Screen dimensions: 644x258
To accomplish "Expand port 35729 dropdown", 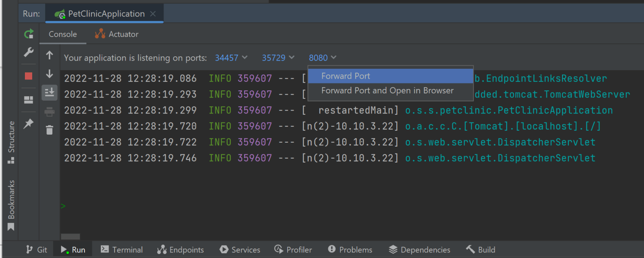I will (x=279, y=58).
